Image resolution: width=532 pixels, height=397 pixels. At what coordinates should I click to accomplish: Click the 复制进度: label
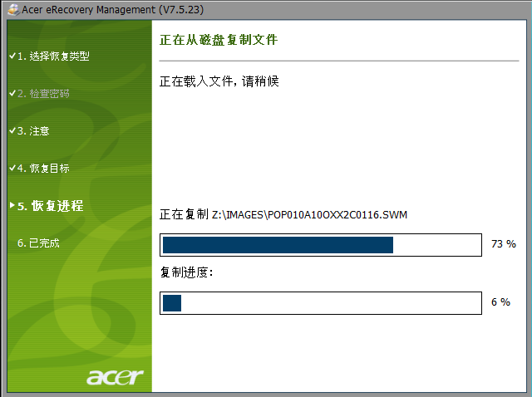186,272
